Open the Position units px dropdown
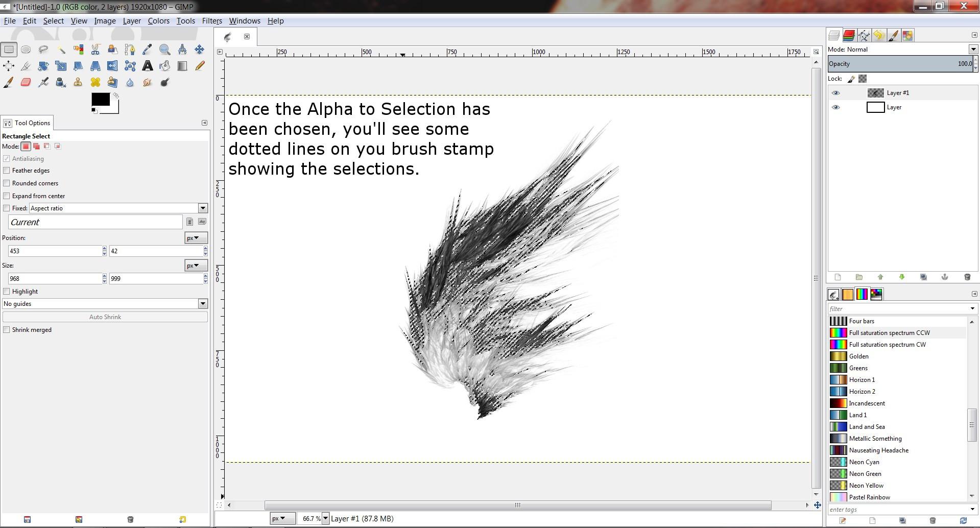The width and height of the screenshot is (980, 528). (196, 238)
